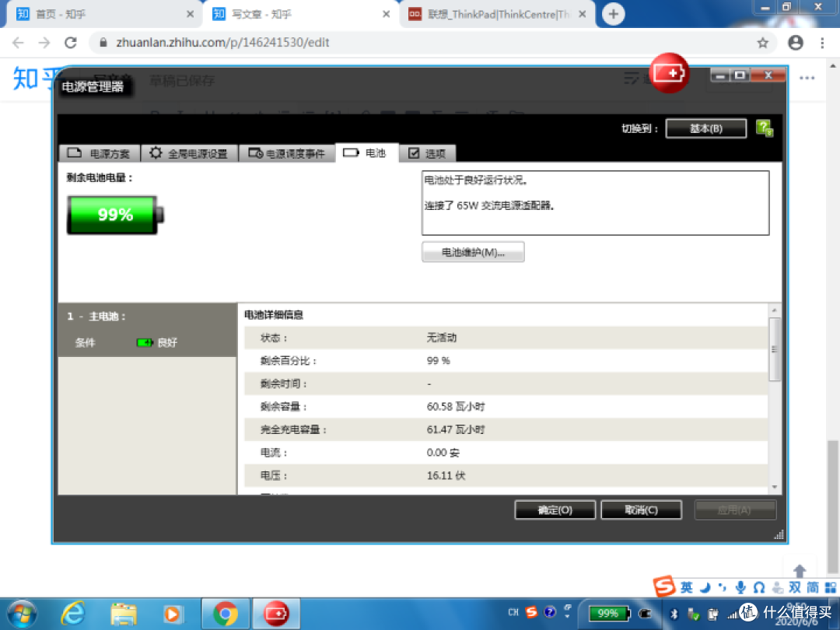
Task: Click the battery details scrollbar down arrow
Action: point(774,487)
